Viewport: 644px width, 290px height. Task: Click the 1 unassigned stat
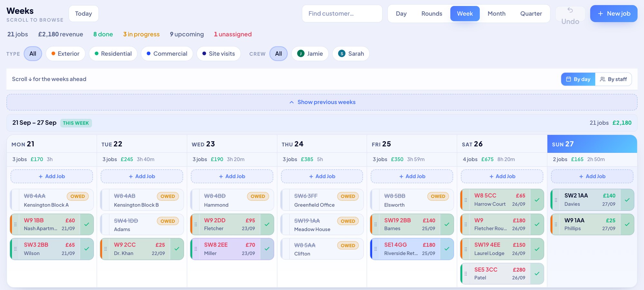233,34
